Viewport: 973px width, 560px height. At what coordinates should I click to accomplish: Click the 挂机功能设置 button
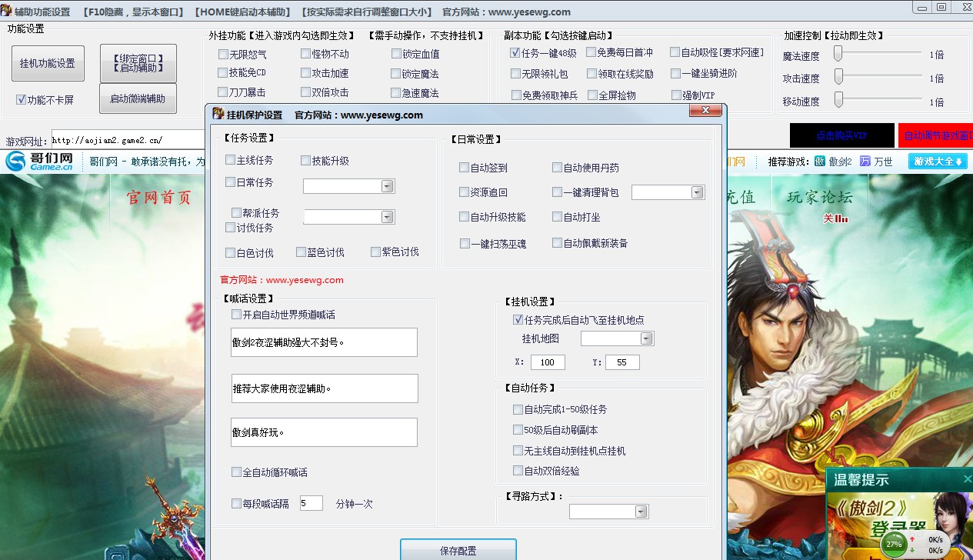(48, 63)
